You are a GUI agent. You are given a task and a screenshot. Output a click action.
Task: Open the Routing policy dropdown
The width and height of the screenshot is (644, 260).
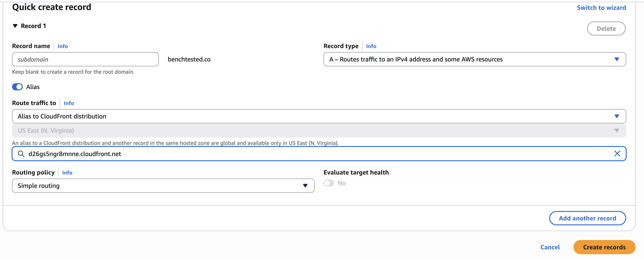pos(163,185)
